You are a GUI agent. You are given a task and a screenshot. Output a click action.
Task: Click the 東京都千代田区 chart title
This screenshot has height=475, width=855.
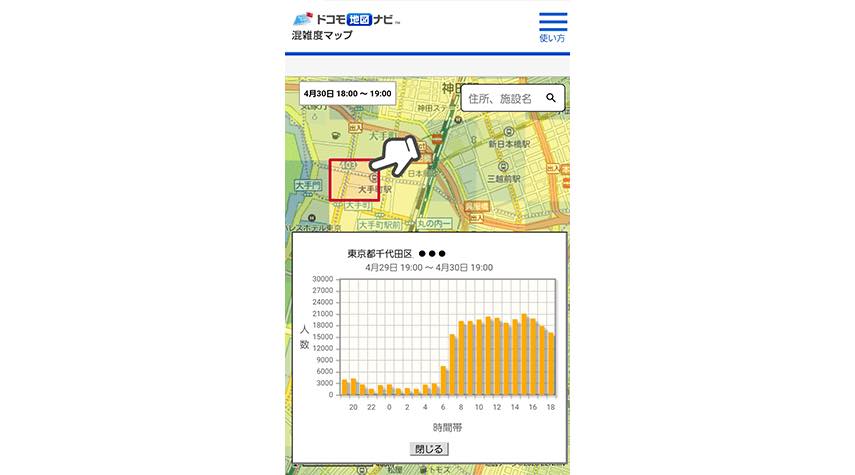(x=379, y=253)
